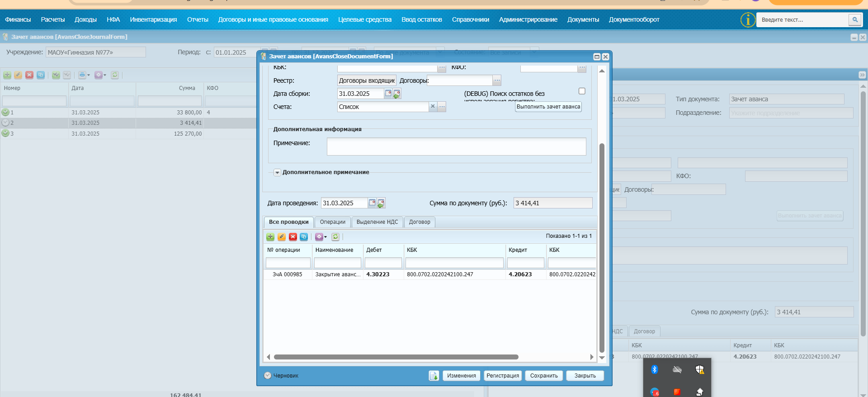
Task: Click the Bluetooth tray icon
Action: [655, 370]
